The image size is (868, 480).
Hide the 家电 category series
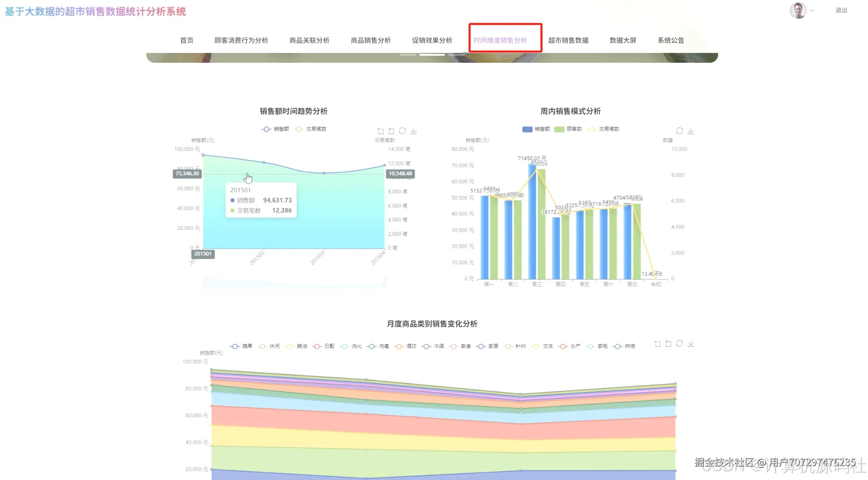pos(597,346)
